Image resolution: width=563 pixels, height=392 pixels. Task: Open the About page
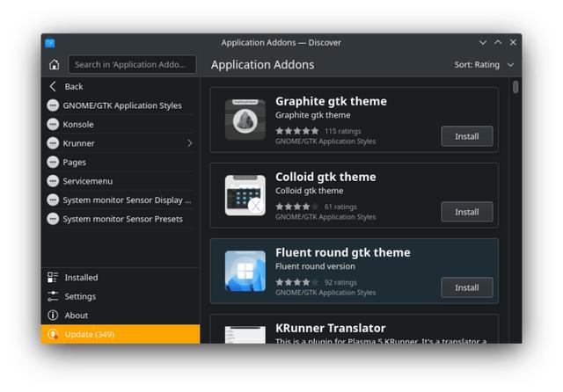tap(121, 316)
